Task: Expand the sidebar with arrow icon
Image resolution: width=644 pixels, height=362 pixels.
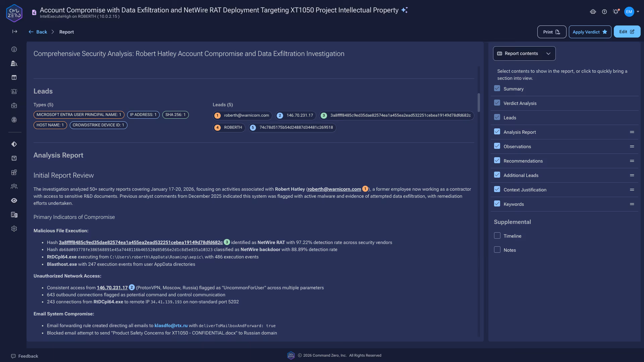Action: coord(15,32)
